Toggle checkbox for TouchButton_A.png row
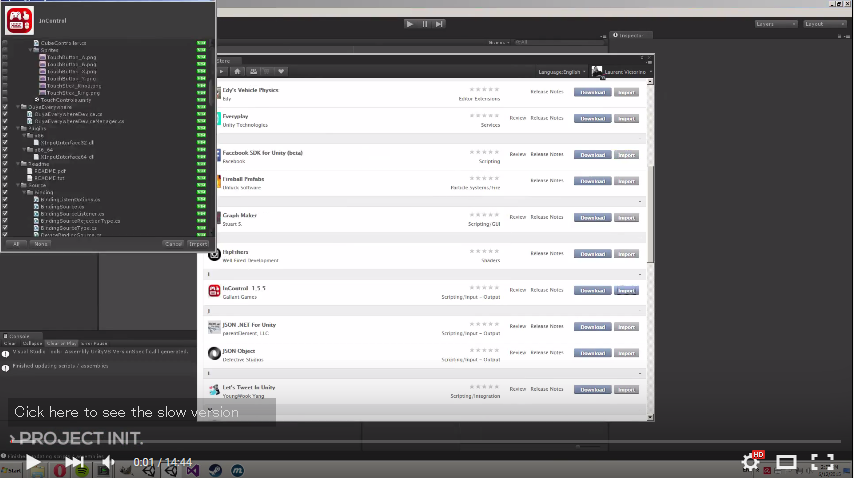 click(x=5, y=57)
